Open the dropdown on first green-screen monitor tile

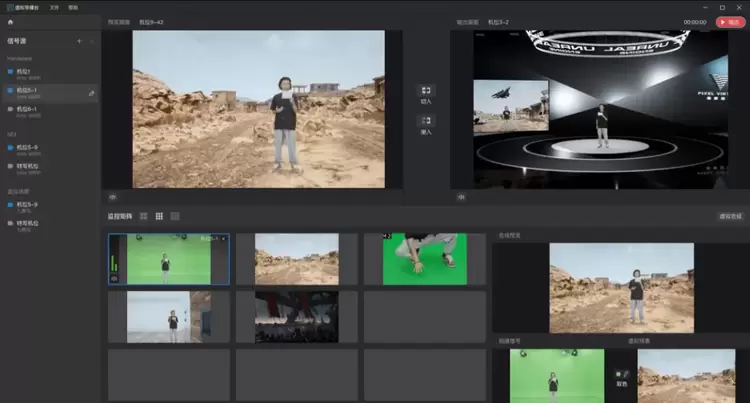pyautogui.click(x=223, y=240)
